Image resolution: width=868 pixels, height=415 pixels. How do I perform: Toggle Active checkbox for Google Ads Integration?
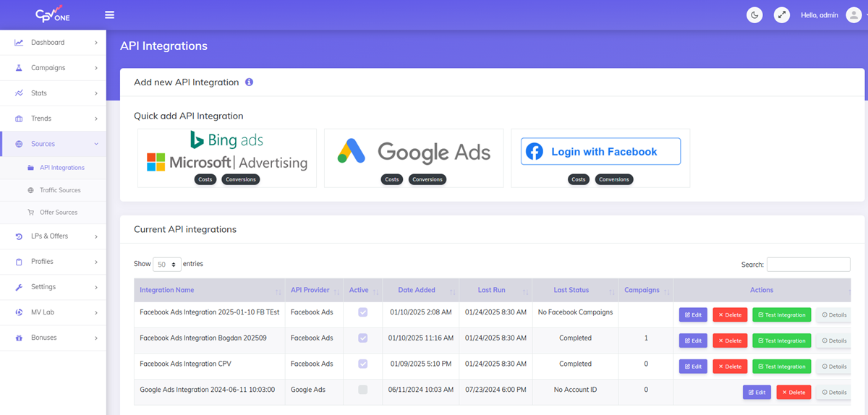coord(363,390)
